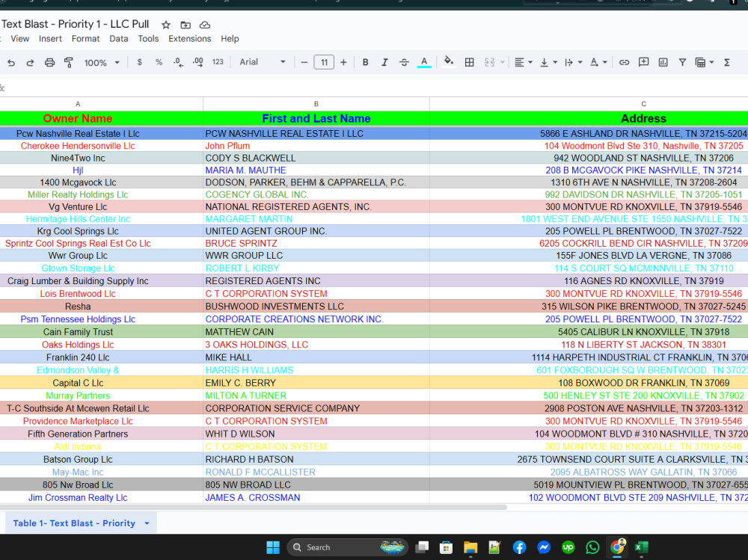Insert a comment icon
Viewport: 748px width, 560px height.
click(643, 63)
